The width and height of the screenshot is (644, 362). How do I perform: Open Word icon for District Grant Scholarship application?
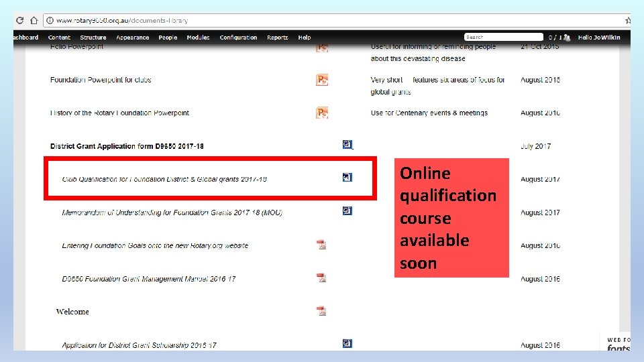pos(347,343)
